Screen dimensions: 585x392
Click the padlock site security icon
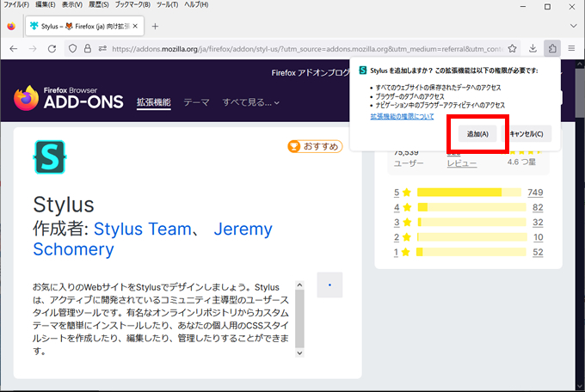[x=87, y=48]
